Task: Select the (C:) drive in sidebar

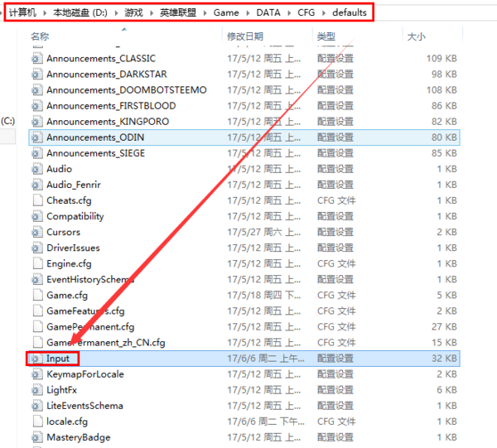Action: (8, 121)
